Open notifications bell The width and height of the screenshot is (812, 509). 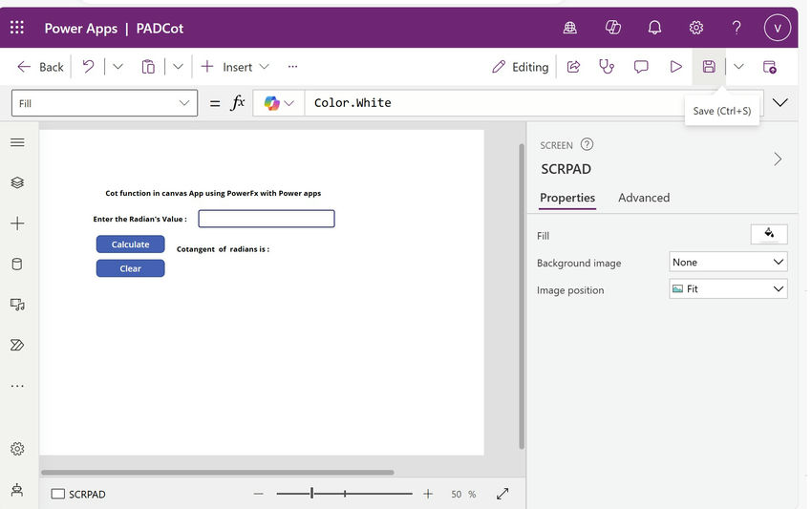coord(654,28)
